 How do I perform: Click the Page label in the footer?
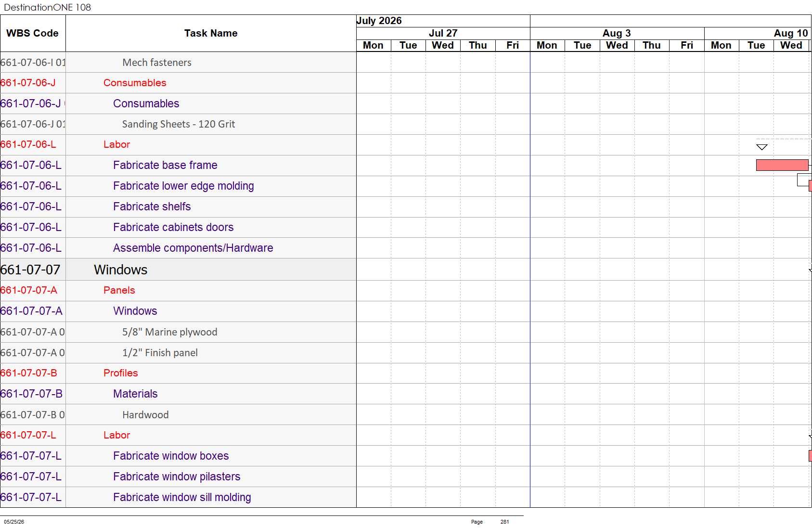pos(477,522)
